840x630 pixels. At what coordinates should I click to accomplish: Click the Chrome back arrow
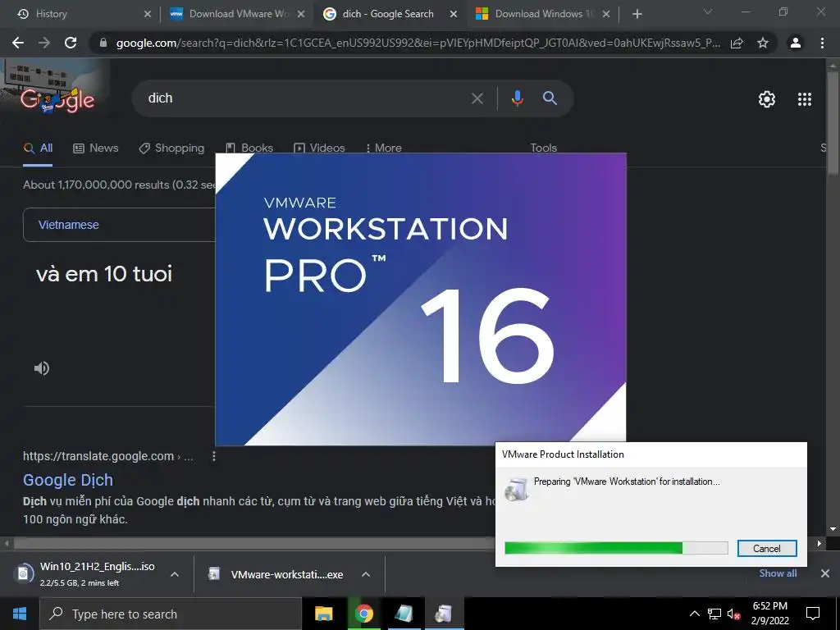(18, 43)
